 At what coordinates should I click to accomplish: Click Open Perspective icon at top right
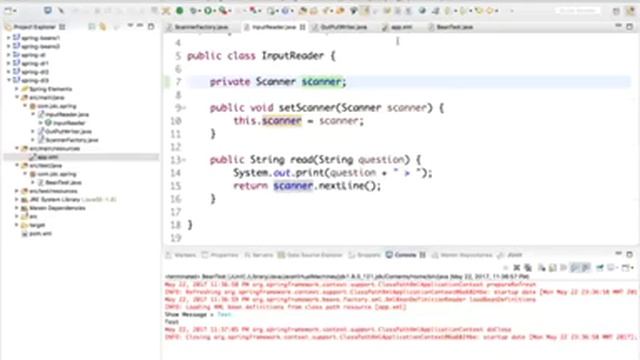point(616,11)
